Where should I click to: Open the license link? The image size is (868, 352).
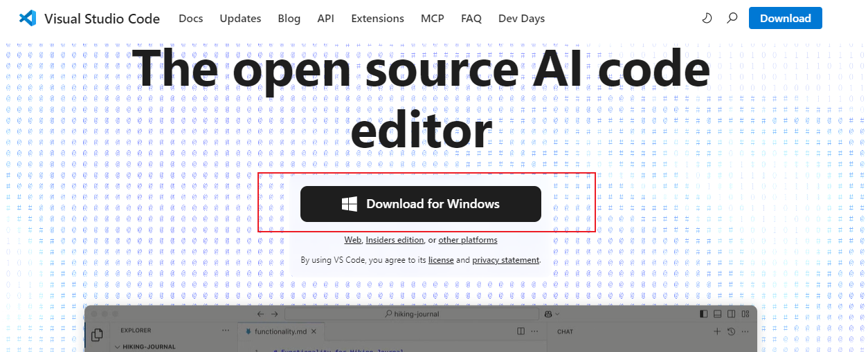pyautogui.click(x=441, y=260)
